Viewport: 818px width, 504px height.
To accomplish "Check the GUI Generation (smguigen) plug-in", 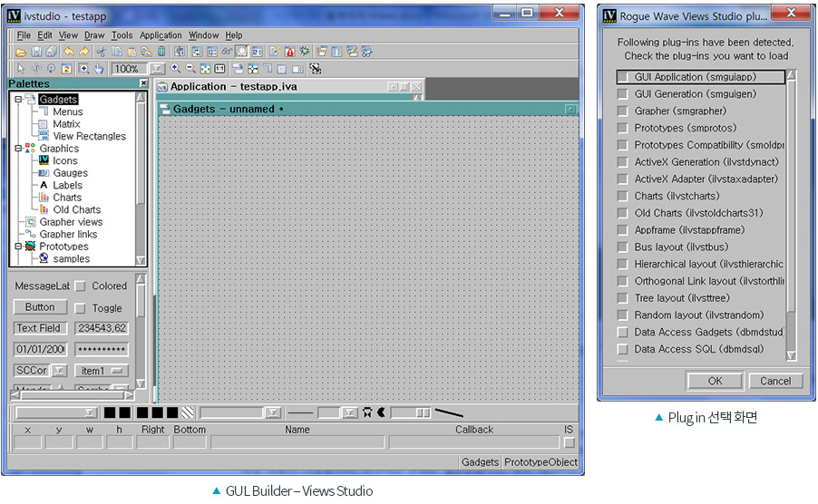I will [622, 94].
